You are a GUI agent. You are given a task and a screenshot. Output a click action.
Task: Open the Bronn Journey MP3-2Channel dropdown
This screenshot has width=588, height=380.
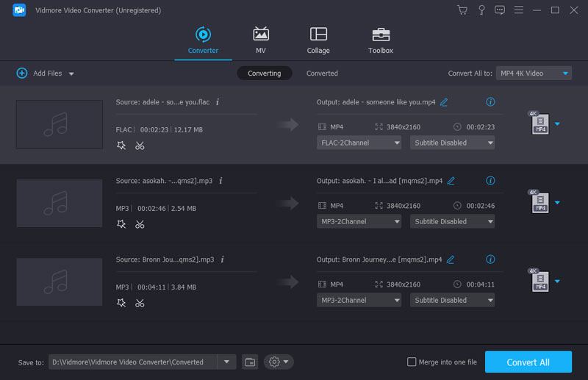pos(359,300)
